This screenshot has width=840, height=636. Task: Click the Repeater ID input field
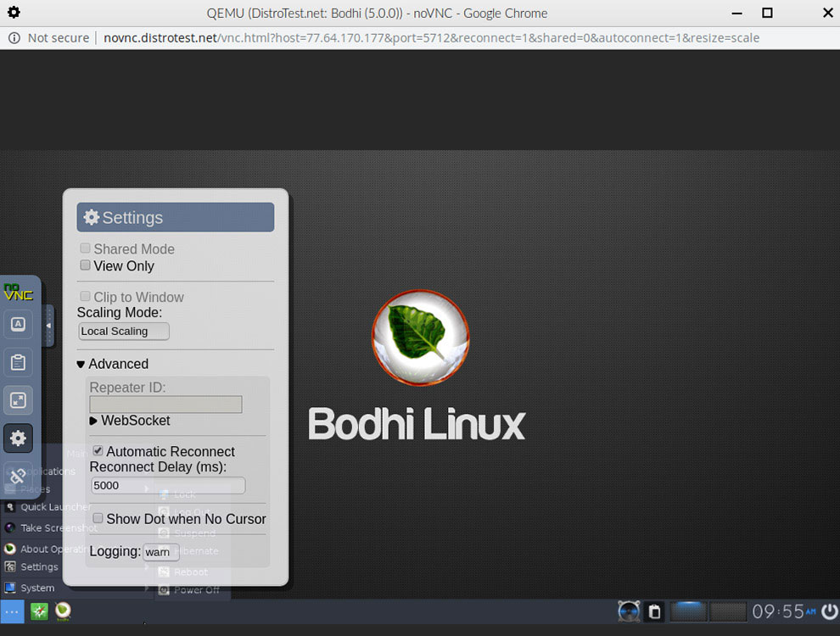(165, 404)
